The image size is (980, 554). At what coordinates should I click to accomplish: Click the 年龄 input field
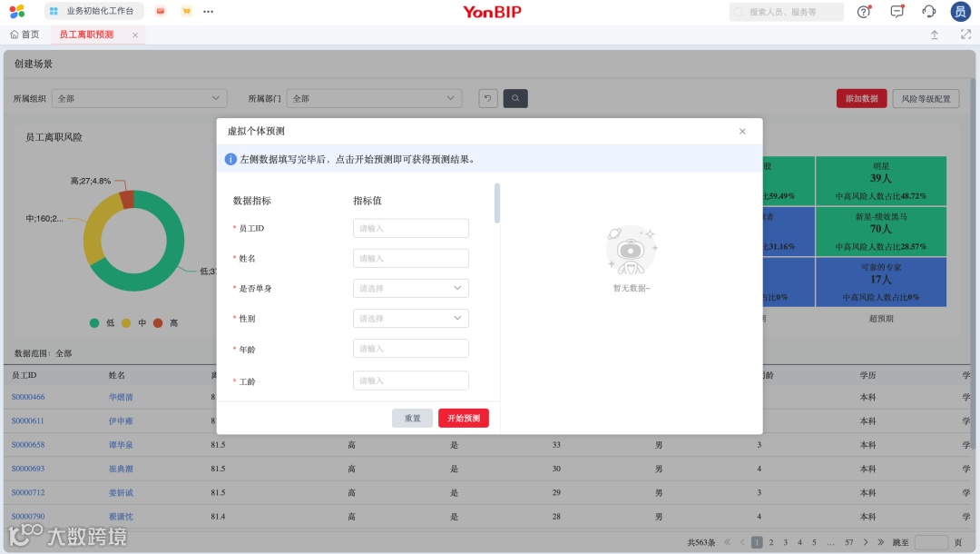click(x=411, y=348)
